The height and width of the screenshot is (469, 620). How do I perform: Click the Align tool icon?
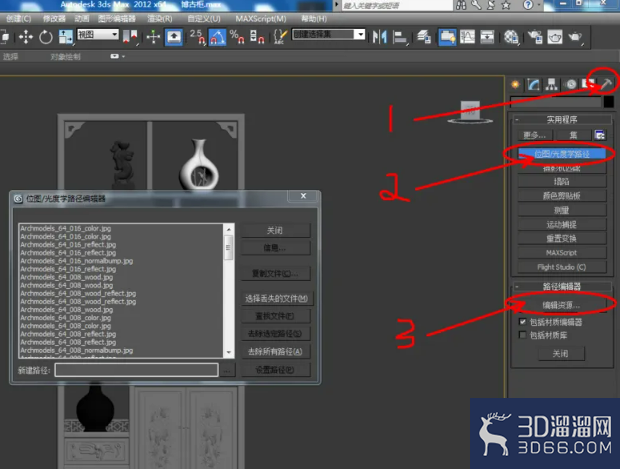click(x=400, y=38)
